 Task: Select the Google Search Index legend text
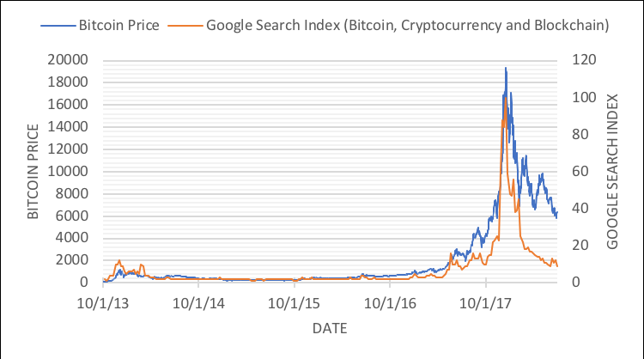(408, 25)
